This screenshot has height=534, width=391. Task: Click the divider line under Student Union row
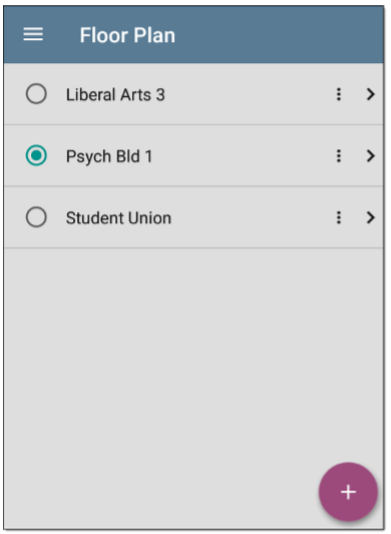pos(193,248)
